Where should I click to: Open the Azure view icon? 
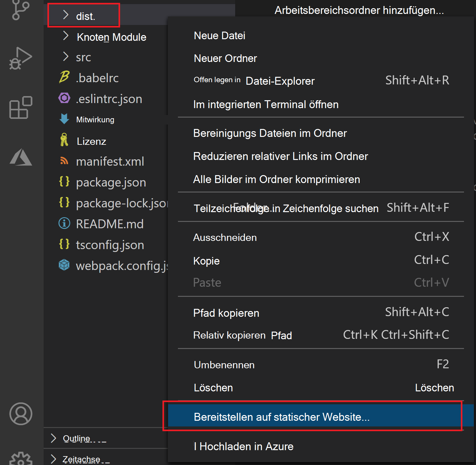tap(21, 157)
